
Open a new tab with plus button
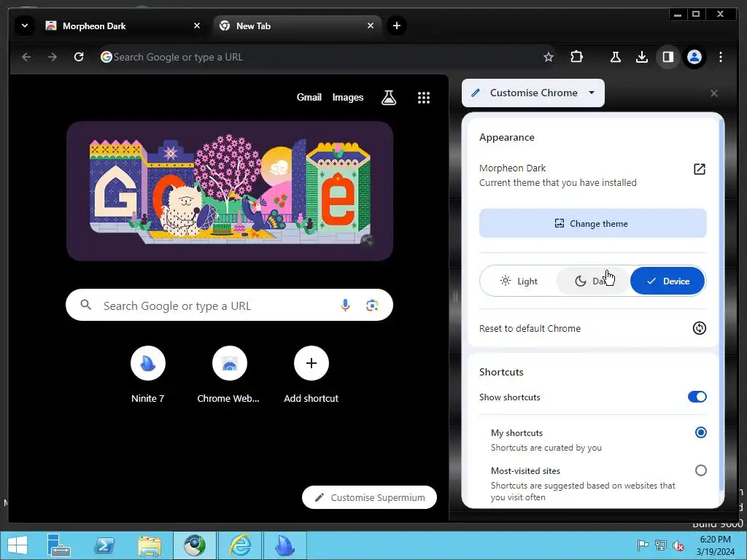pos(396,26)
